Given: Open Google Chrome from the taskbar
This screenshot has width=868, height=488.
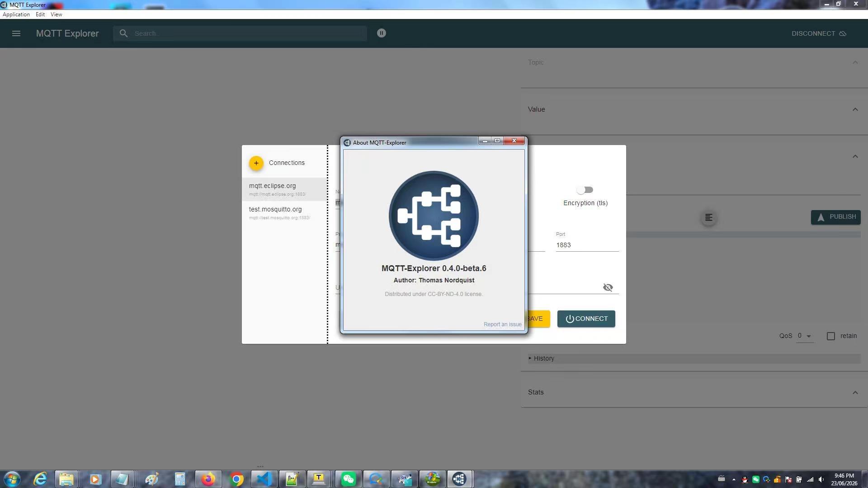Looking at the screenshot, I should [x=236, y=479].
